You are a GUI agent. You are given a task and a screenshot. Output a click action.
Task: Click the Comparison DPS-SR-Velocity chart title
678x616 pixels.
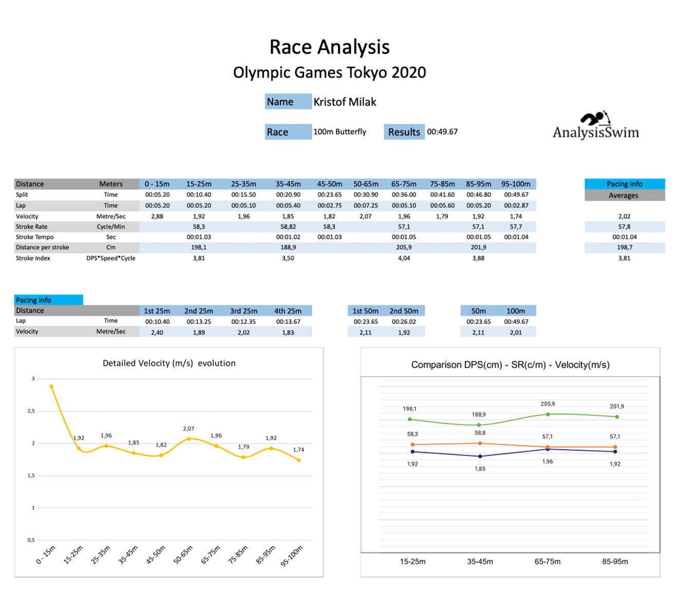510,365
